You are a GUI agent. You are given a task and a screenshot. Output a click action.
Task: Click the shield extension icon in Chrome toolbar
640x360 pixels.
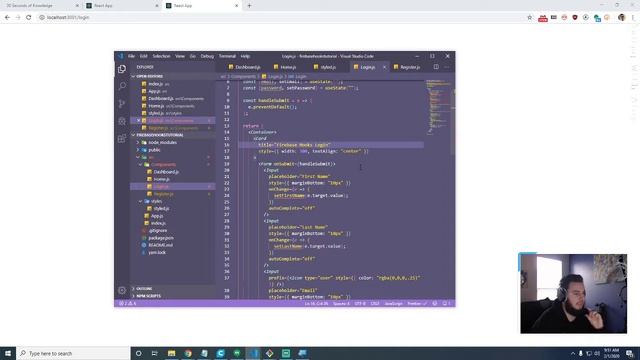[x=575, y=18]
